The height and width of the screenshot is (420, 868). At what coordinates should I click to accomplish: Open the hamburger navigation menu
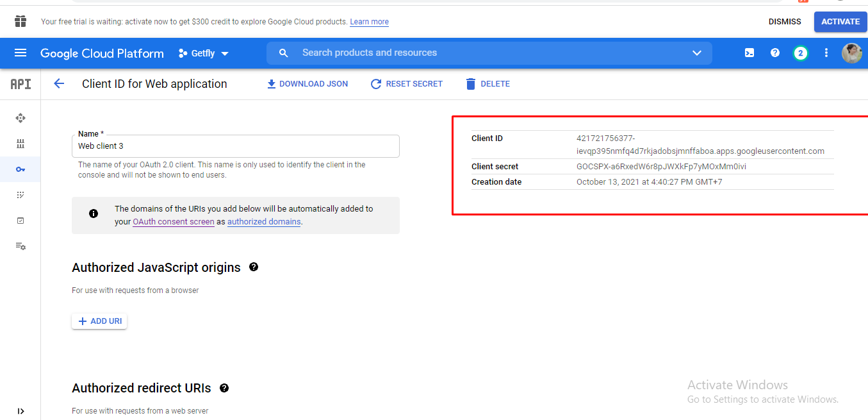(x=20, y=53)
